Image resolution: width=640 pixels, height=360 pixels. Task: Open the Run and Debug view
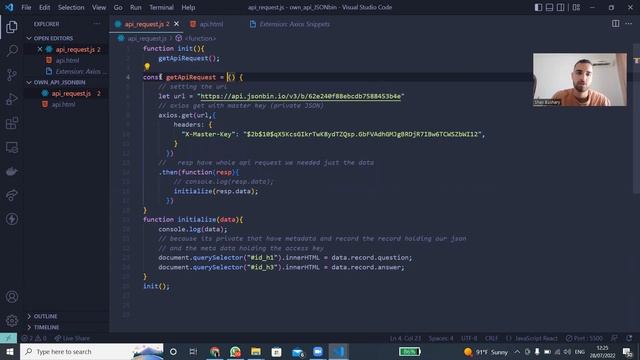click(x=12, y=99)
